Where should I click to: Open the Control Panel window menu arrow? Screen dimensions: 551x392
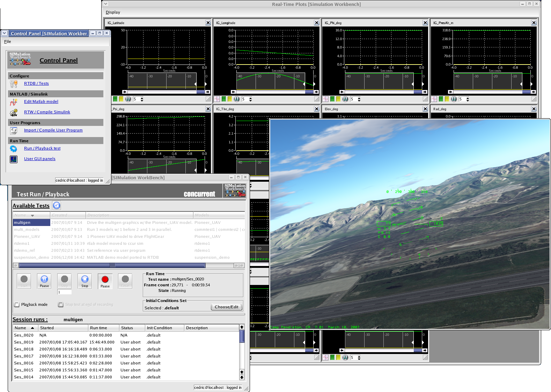coord(5,33)
